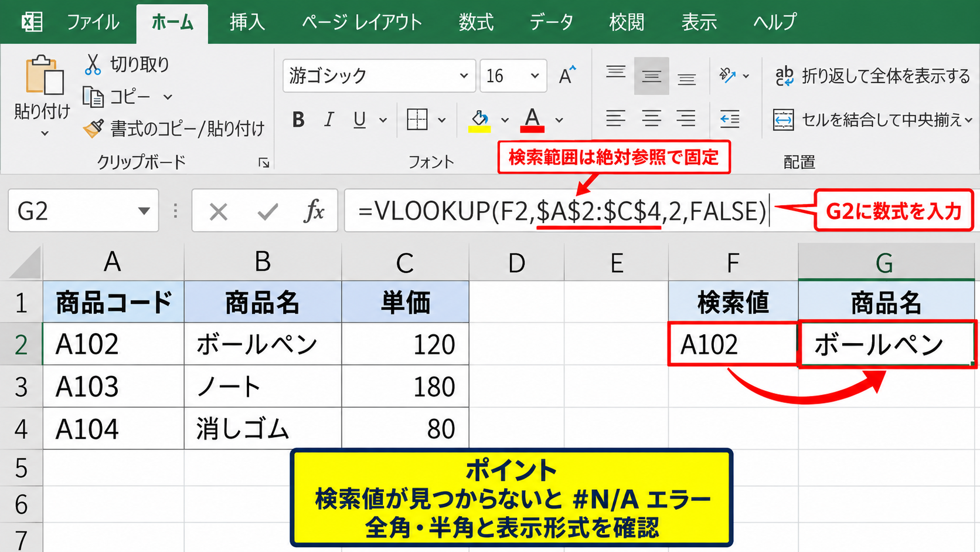980x552 pixels.
Task: Apply the yellow fill color bucket
Action: click(x=479, y=120)
